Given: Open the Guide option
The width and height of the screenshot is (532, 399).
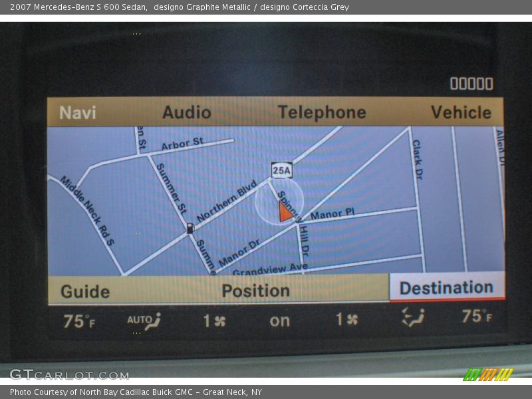Looking at the screenshot, I should pyautogui.click(x=85, y=291).
